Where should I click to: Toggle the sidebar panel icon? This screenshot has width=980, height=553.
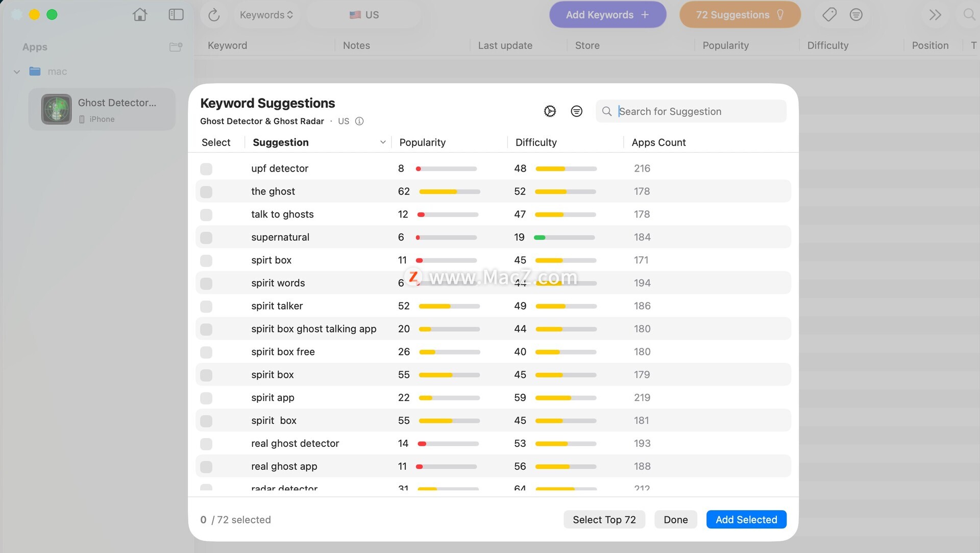176,15
